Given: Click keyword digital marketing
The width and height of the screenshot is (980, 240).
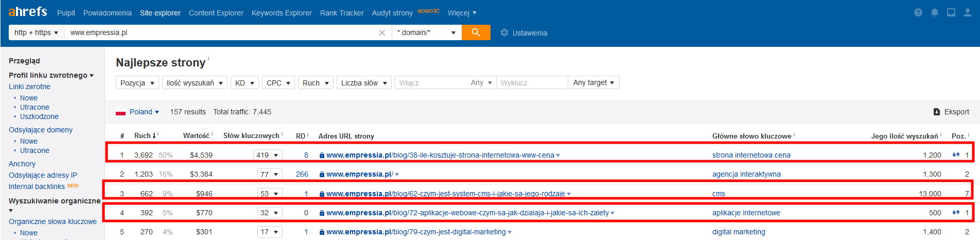Looking at the screenshot, I should (x=739, y=232).
